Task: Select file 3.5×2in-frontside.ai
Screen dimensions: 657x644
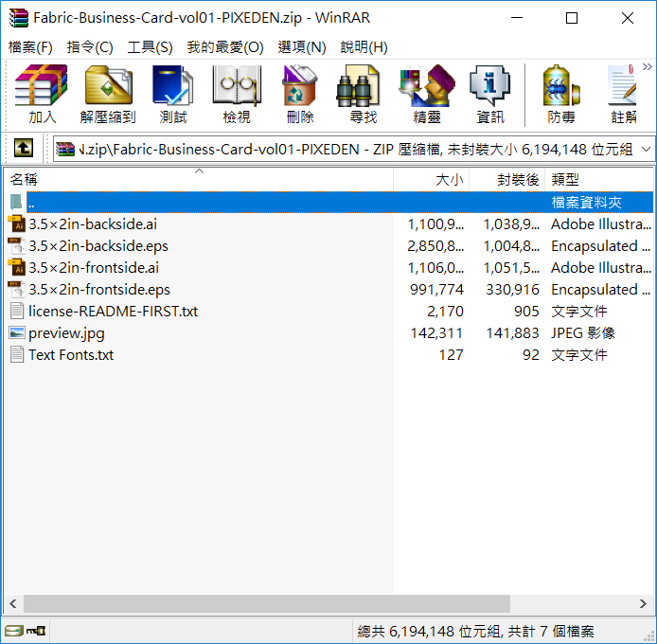Action: 330,268
